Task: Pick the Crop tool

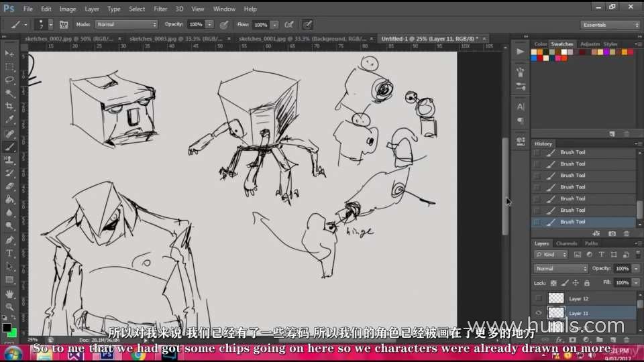Action: click(x=9, y=107)
